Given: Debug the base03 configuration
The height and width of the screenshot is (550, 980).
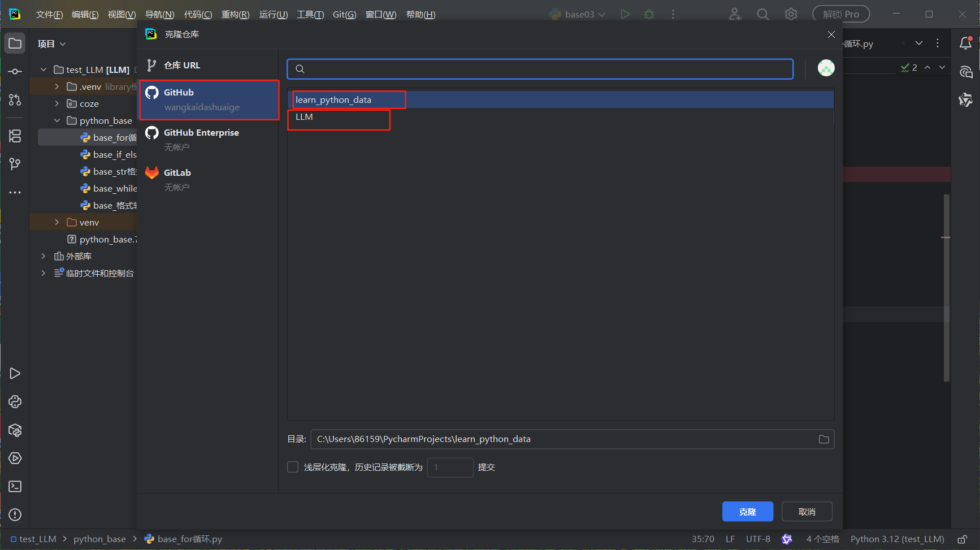Looking at the screenshot, I should tap(649, 14).
